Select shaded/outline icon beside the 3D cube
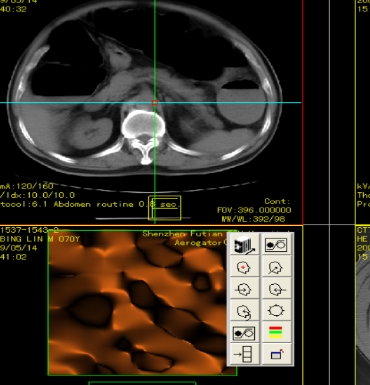The image size is (370, 385). (276, 245)
